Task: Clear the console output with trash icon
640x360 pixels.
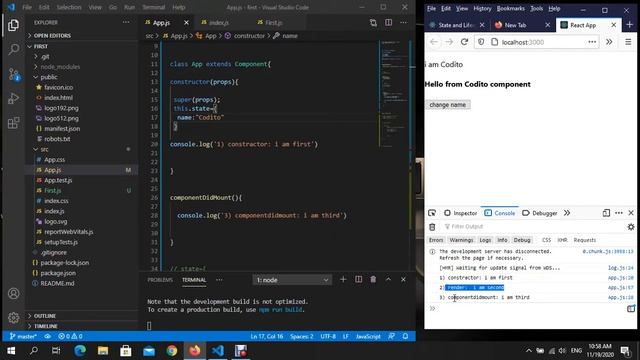Action: coord(432,227)
